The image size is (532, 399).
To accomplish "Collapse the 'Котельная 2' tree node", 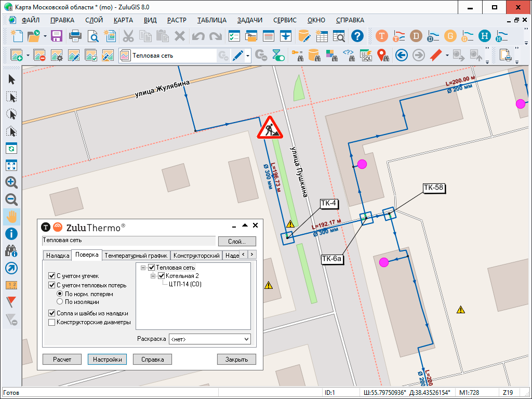I will pos(153,276).
